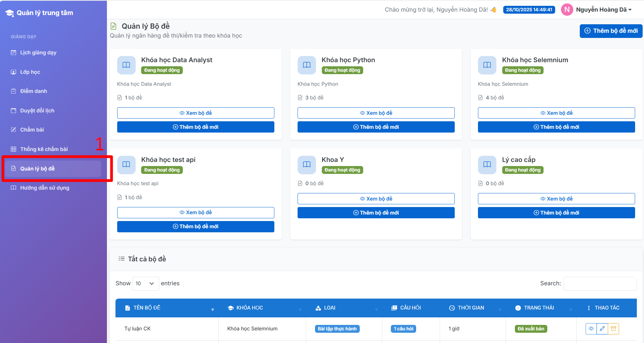View bộ đề for Khóa học Data Analyst

coord(195,113)
